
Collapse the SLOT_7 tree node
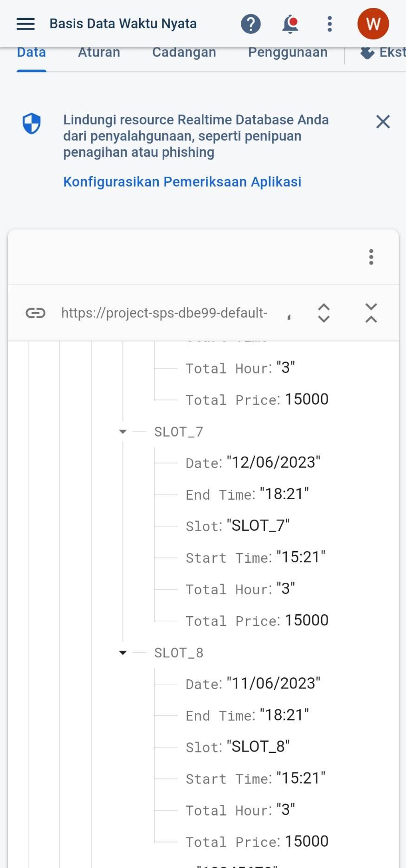click(123, 432)
